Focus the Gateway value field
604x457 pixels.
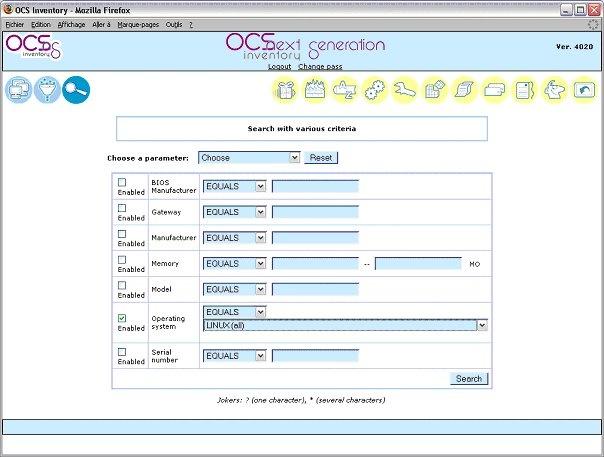315,212
